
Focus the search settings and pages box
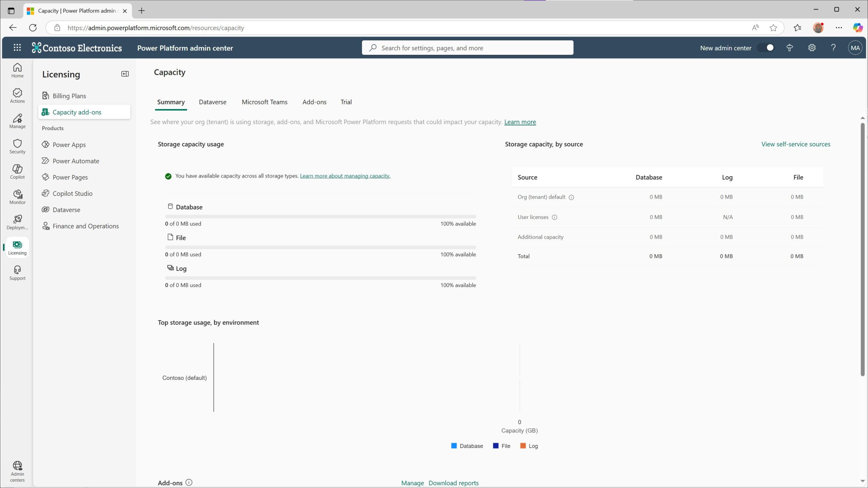tap(468, 48)
